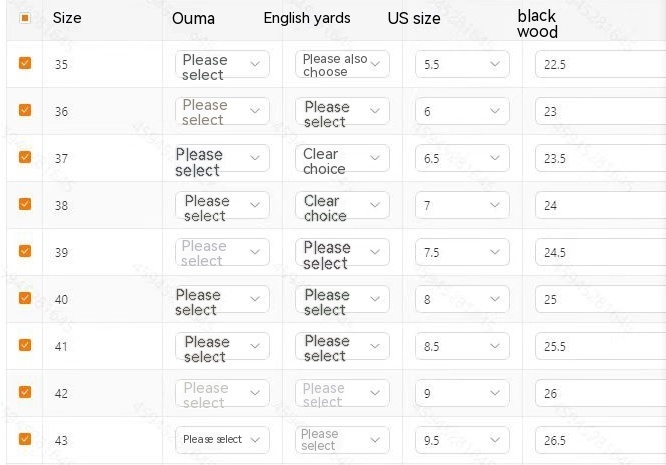Open the Ouma dropdown for size 38

tap(222, 205)
